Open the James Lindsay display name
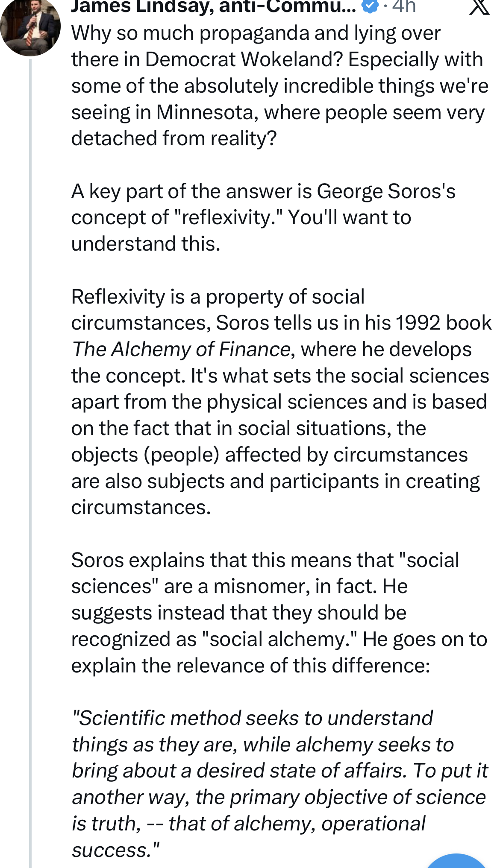497x868 pixels. 213,6
